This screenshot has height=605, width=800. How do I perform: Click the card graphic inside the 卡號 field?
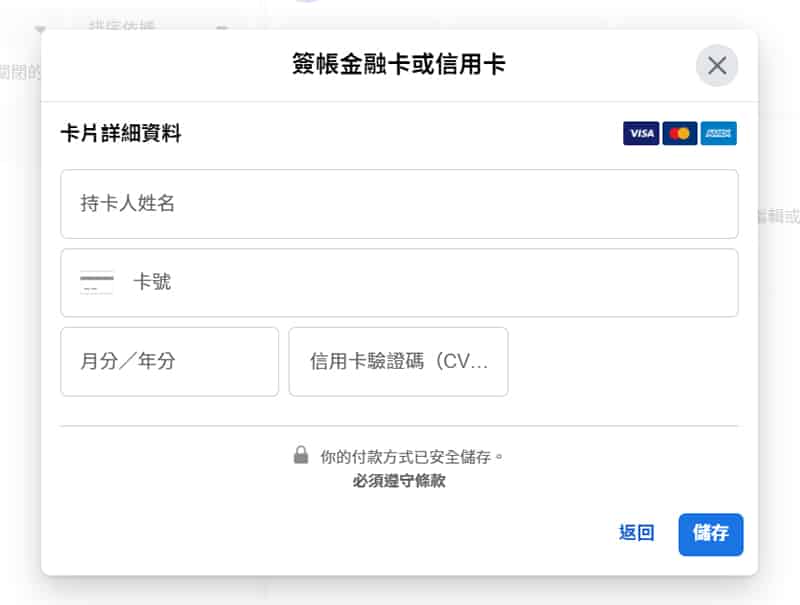pyautogui.click(x=96, y=283)
